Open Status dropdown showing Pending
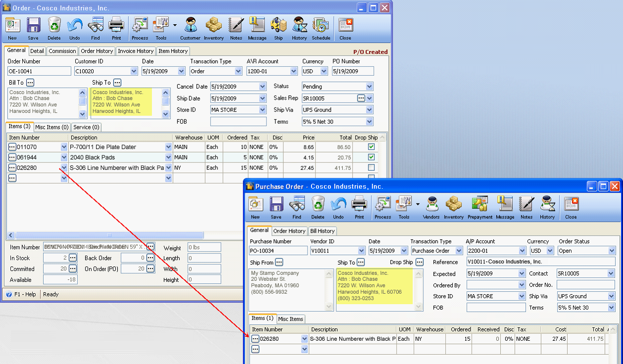This screenshot has height=364, width=623. click(369, 87)
